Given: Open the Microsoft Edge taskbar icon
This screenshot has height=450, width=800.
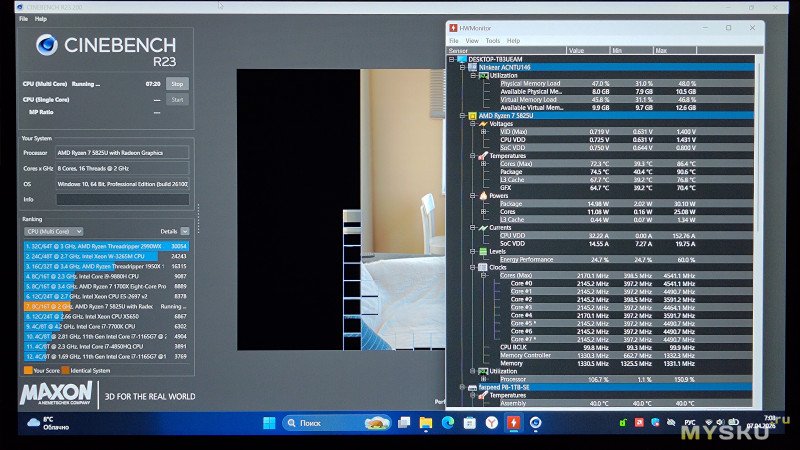Looking at the screenshot, I should [x=446, y=423].
